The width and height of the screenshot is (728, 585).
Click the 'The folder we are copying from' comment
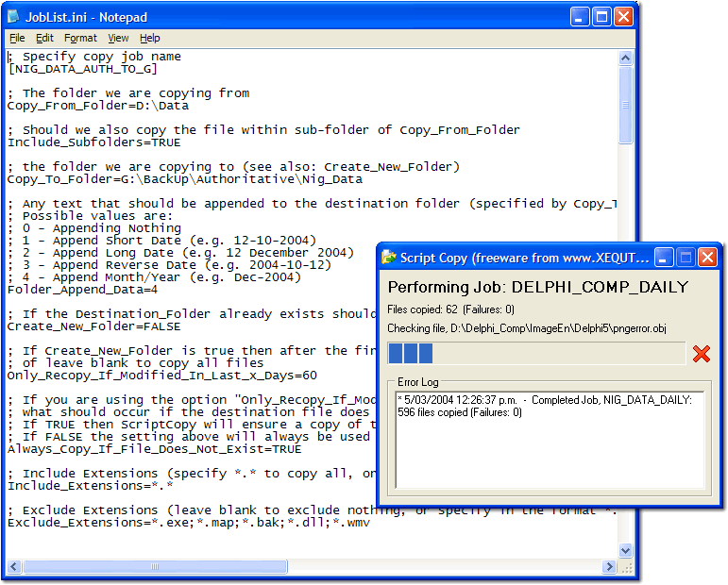click(x=128, y=93)
